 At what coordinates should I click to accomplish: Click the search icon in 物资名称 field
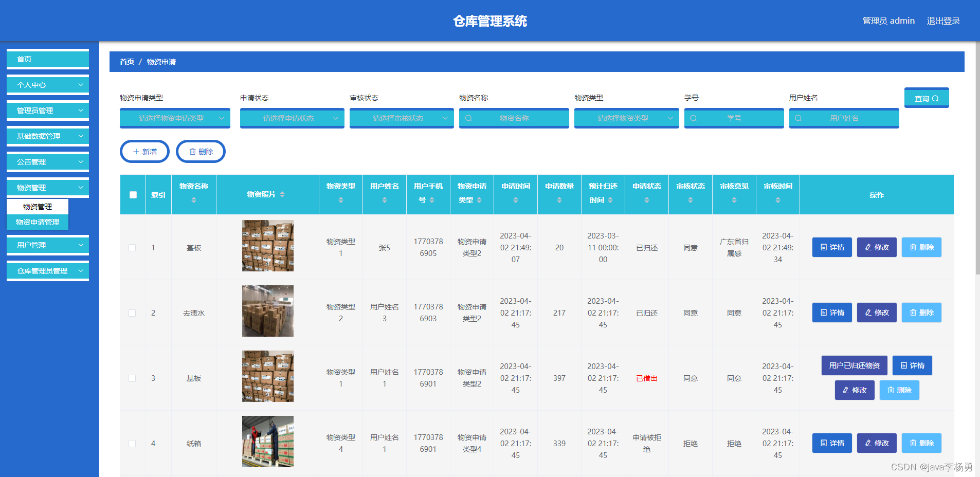coord(468,118)
